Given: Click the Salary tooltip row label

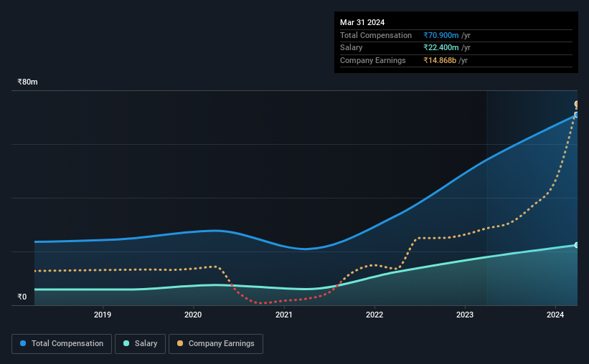Looking at the screenshot, I should point(352,48).
